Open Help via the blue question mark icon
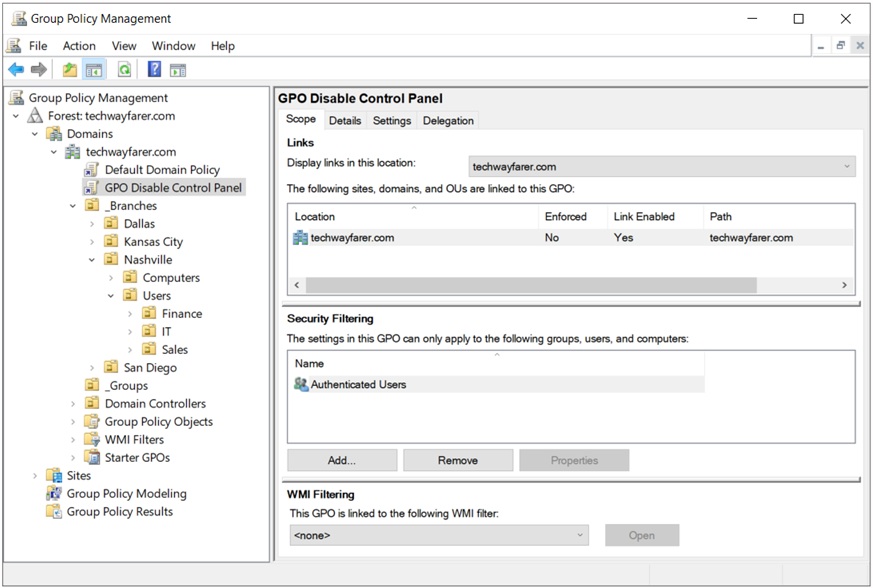 pyautogui.click(x=154, y=69)
